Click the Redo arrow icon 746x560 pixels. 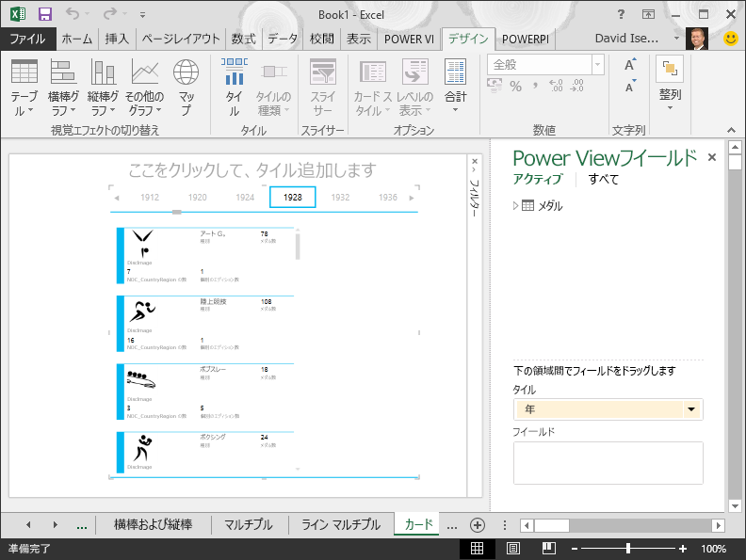pos(110,14)
